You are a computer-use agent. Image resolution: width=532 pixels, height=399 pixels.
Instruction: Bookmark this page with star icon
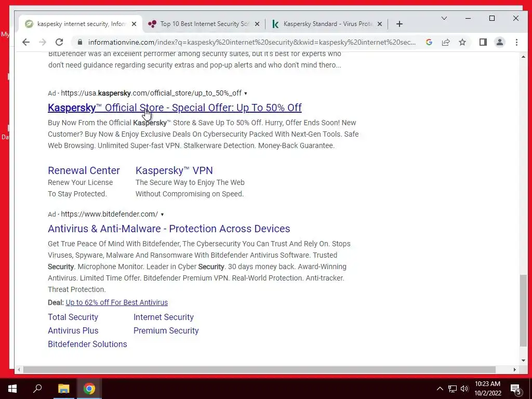[462, 42]
